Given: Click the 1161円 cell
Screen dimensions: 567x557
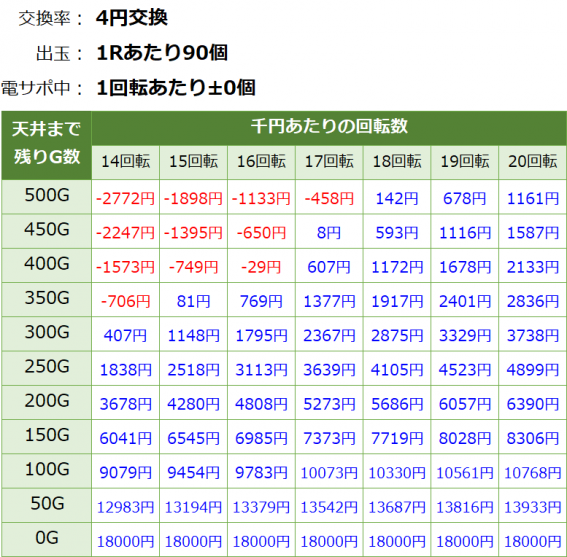Looking at the screenshot, I should click(533, 198).
